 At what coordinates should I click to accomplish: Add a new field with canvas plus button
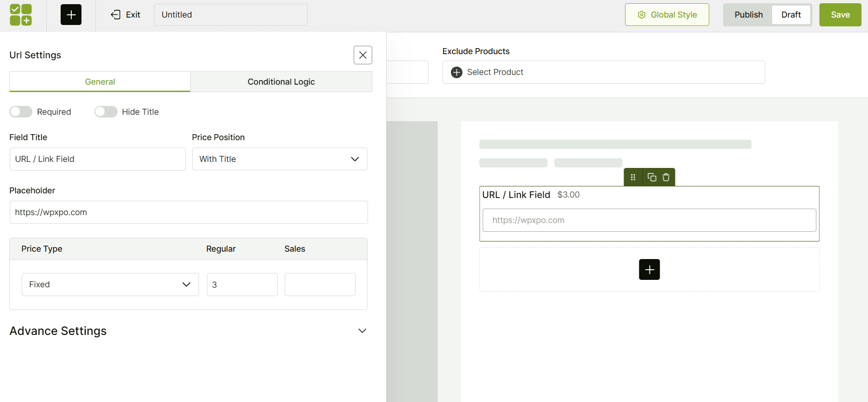point(649,270)
